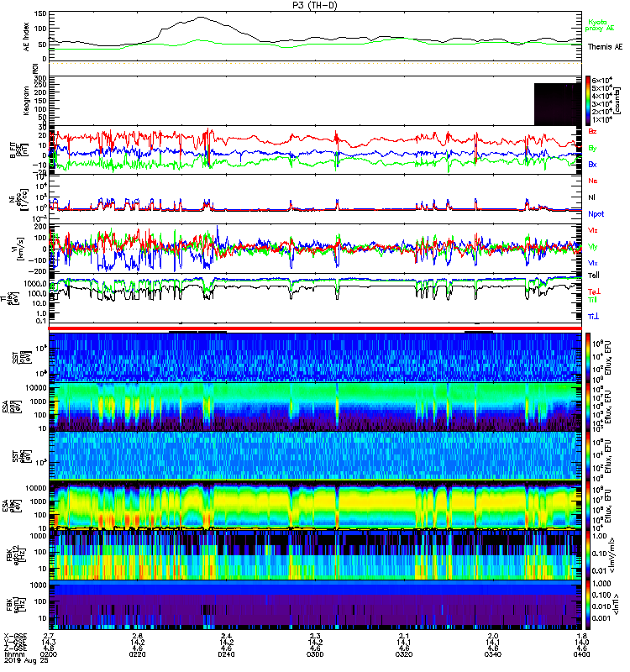Select the red Ne density legend label
The height and width of the screenshot is (672, 630).
point(592,181)
